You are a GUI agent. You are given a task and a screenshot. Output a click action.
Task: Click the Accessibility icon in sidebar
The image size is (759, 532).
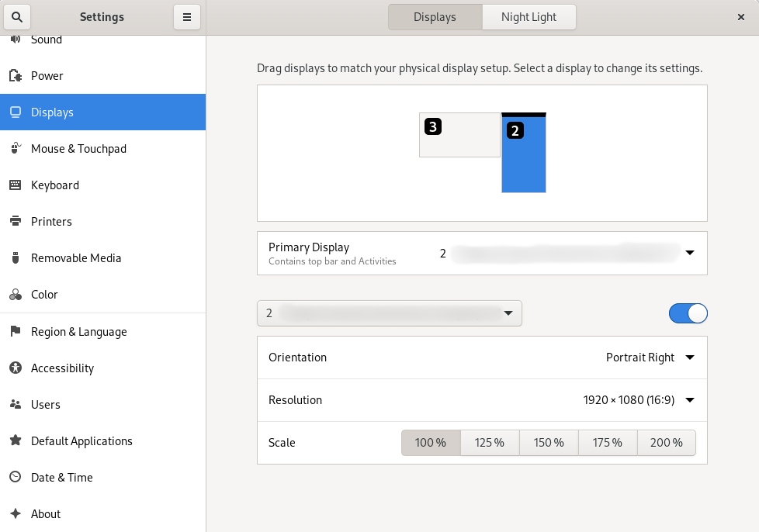point(15,368)
